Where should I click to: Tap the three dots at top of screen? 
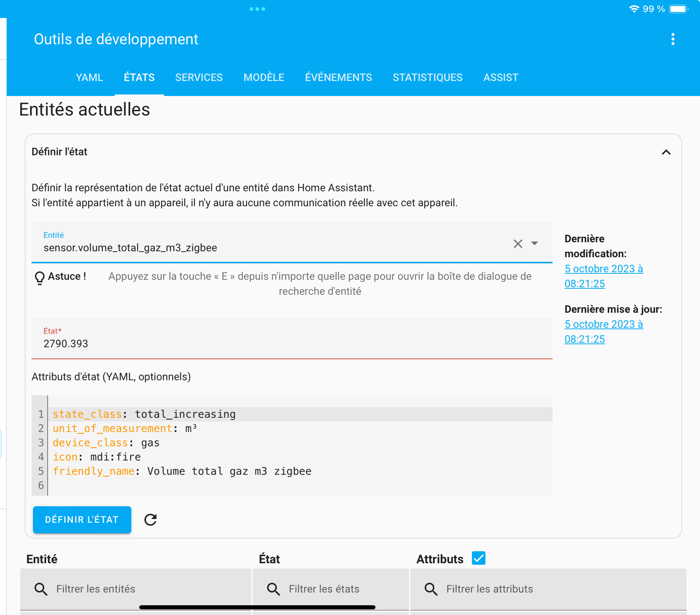click(257, 9)
